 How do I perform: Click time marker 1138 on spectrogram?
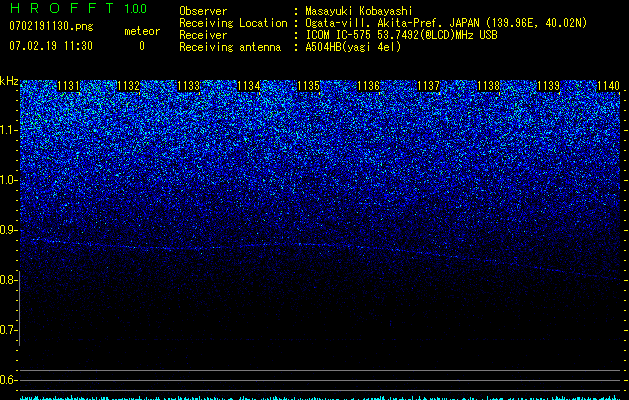[489, 86]
